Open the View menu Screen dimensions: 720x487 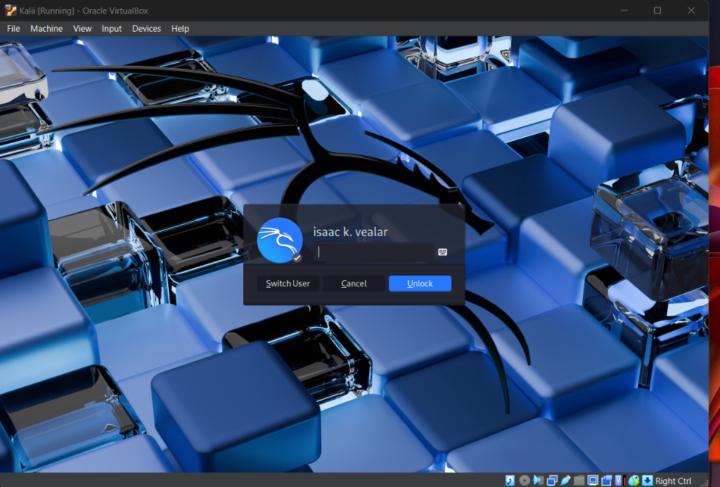82,29
